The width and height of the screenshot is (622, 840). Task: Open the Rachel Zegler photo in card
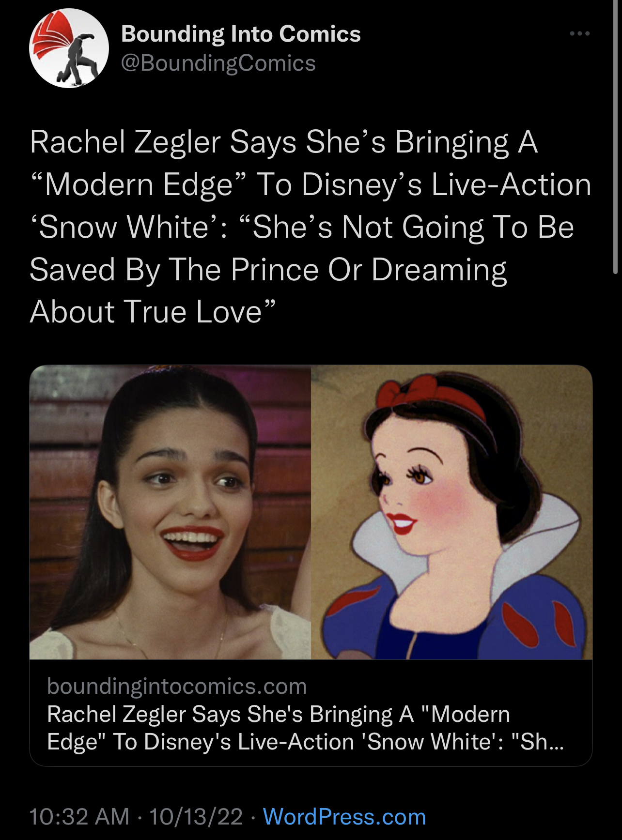170,512
